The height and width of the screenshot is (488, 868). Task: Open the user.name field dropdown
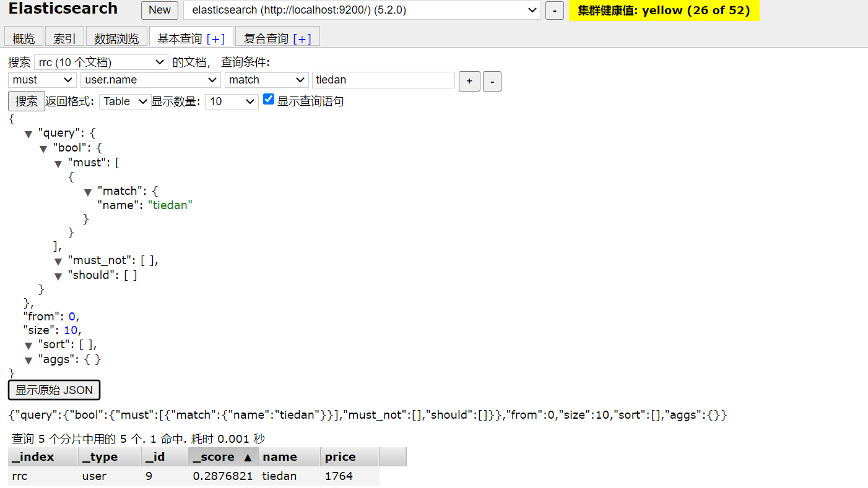pos(150,80)
